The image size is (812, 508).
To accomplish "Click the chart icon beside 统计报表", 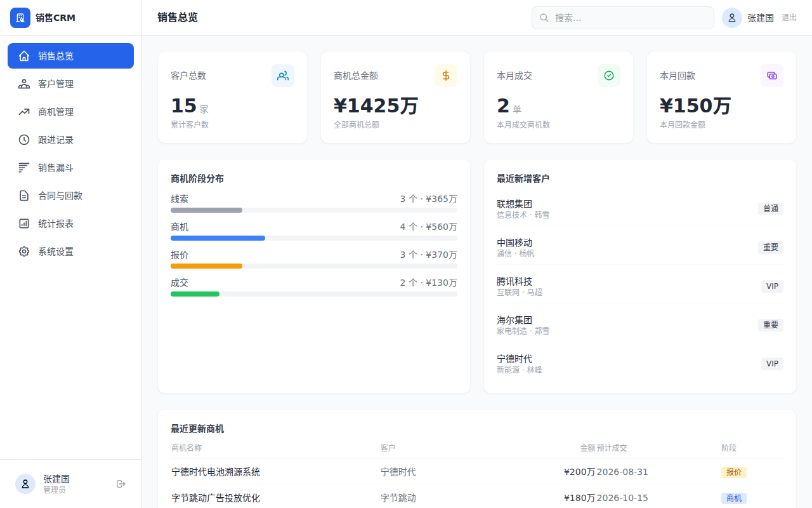I will coord(24,224).
